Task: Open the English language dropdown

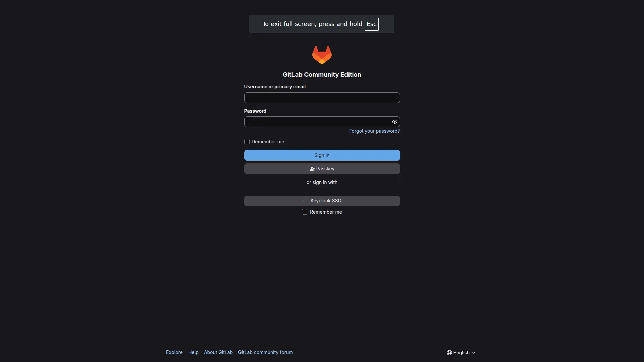Action: [461, 353]
